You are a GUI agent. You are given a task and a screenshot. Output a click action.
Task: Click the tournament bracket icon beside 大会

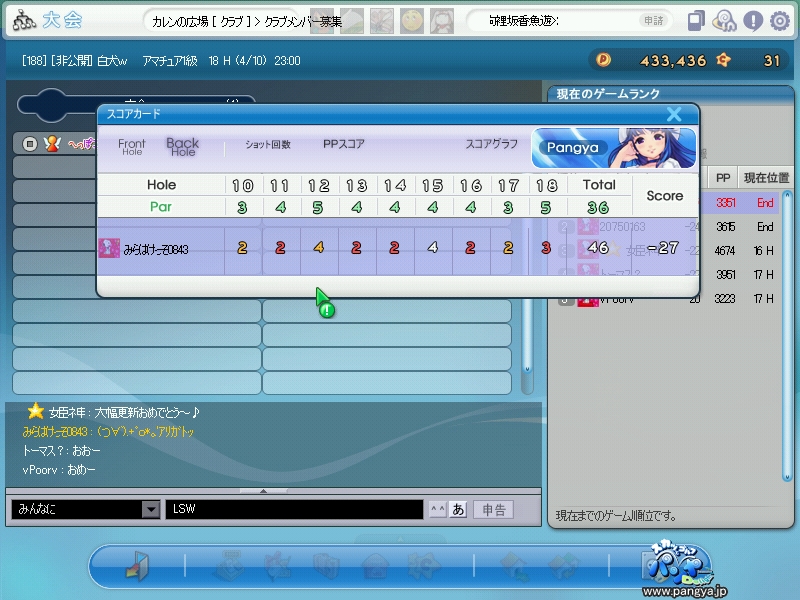point(24,20)
